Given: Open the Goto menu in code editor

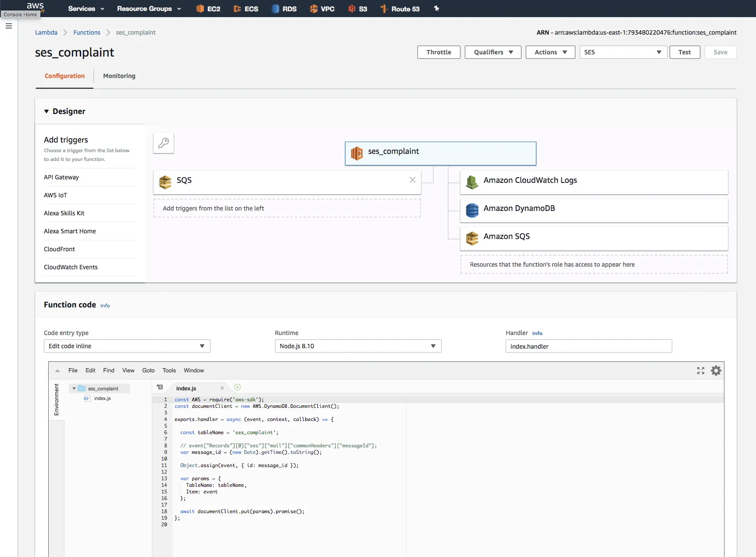Looking at the screenshot, I should click(x=148, y=371).
